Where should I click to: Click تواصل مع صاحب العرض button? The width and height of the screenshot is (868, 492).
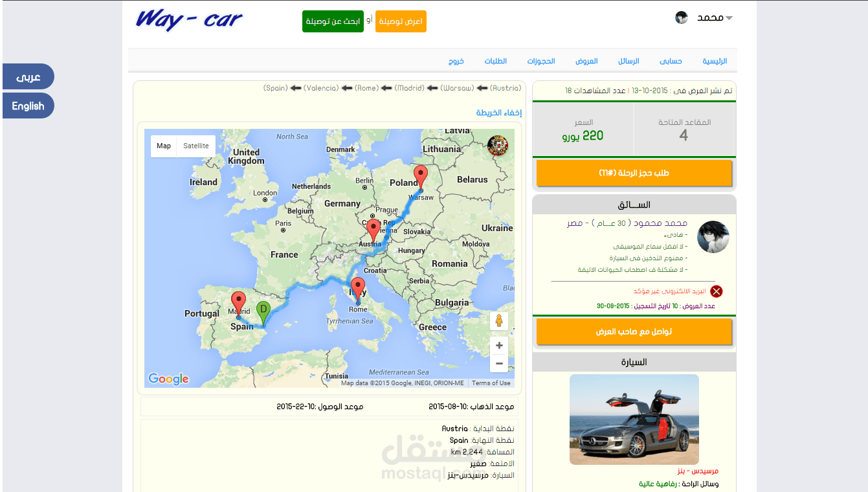pyautogui.click(x=634, y=332)
